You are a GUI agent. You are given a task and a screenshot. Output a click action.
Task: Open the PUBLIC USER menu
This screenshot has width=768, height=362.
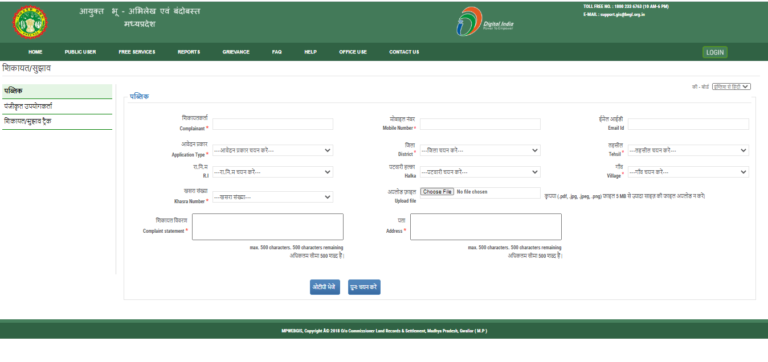click(80, 52)
